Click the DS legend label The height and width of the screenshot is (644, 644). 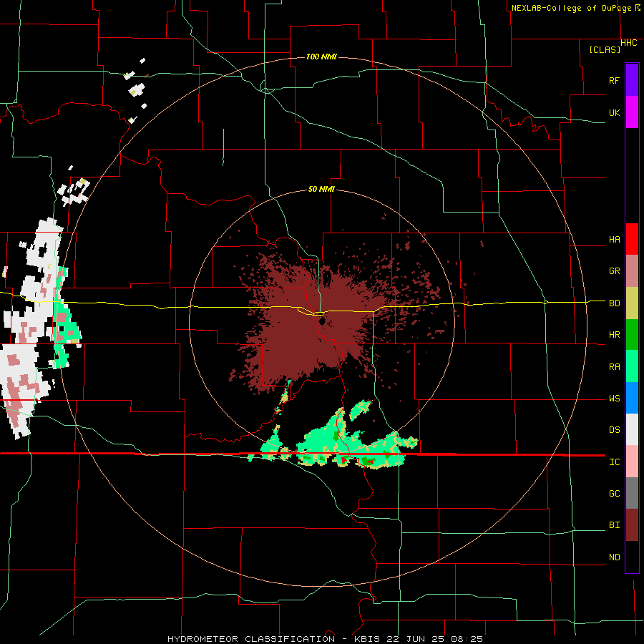point(614,430)
